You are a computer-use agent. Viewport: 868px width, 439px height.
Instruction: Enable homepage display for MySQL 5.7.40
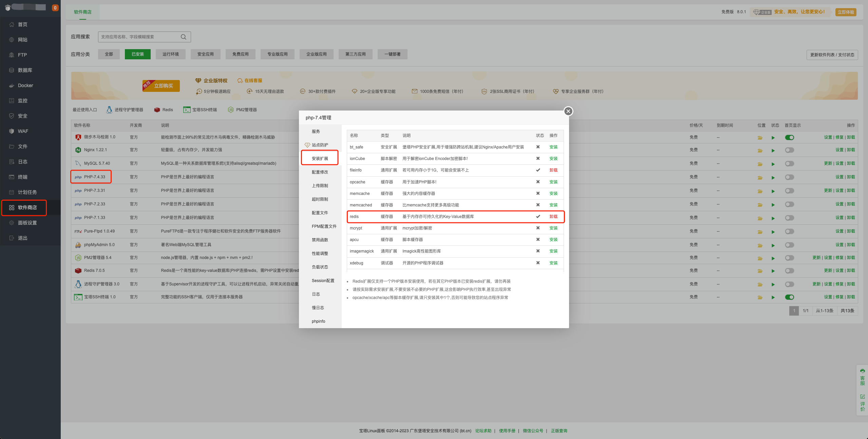[789, 164]
